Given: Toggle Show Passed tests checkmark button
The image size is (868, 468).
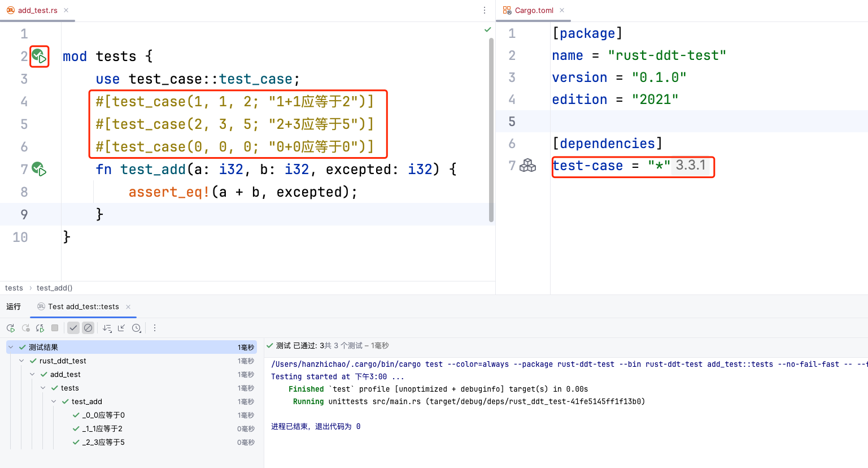Looking at the screenshot, I should tap(73, 328).
